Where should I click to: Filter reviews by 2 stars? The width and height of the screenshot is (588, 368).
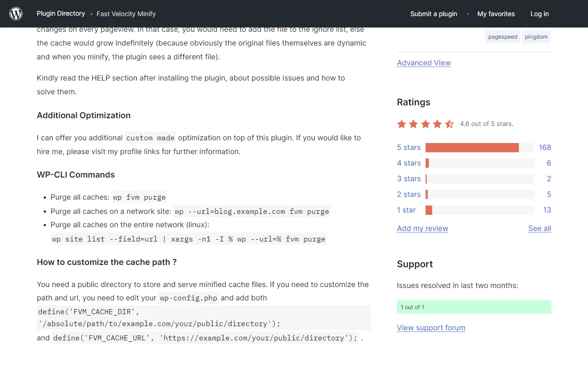coord(409,194)
